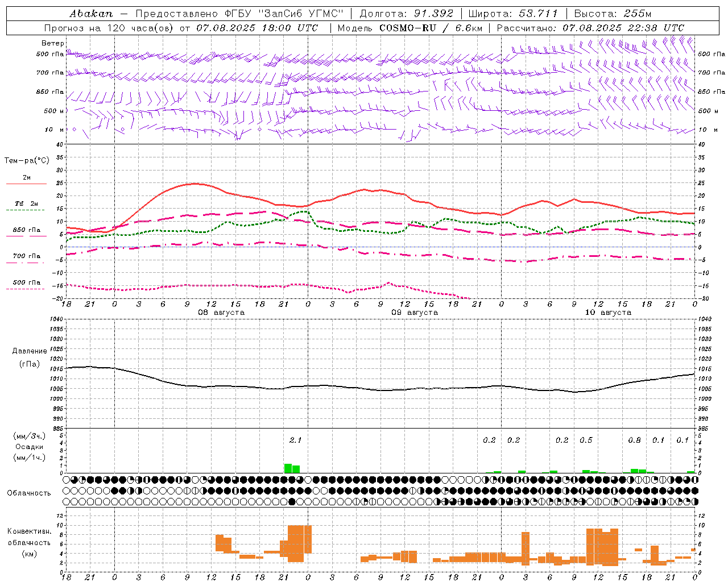The image size is (728, 582).
Task: Click the "09 августа" date label
Action: click(x=415, y=313)
